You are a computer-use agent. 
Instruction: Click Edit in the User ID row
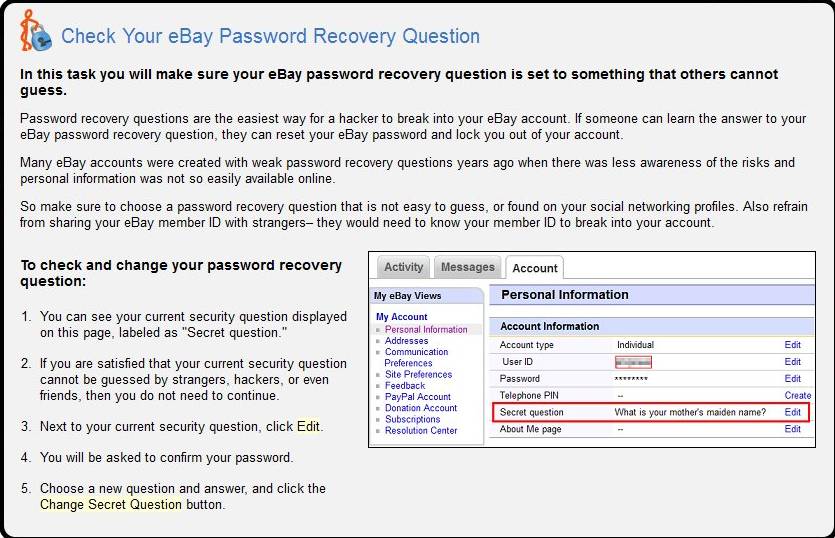[x=792, y=362]
